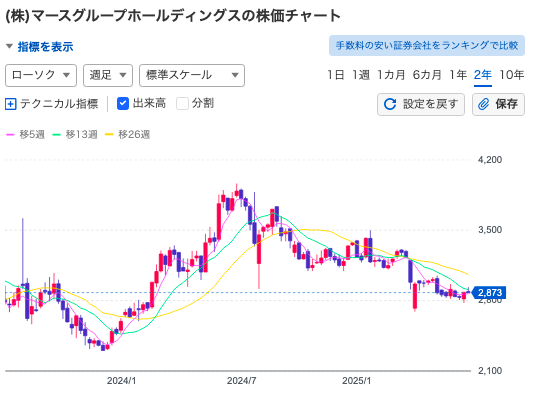
Task: Uncheck the 出来高 checkbox
Action: tap(123, 103)
